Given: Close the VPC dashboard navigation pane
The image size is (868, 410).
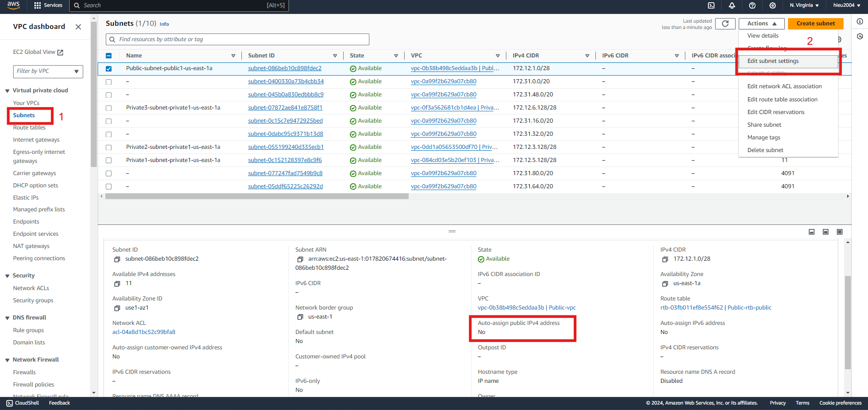Looking at the screenshot, I should click(78, 27).
